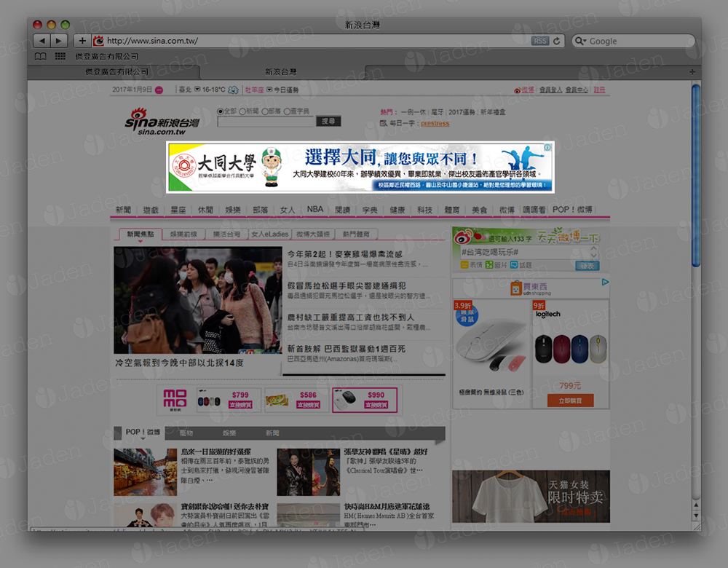The height and width of the screenshot is (568, 728).
Task: Select the 爆擴前線 tab
Action: coord(183,234)
